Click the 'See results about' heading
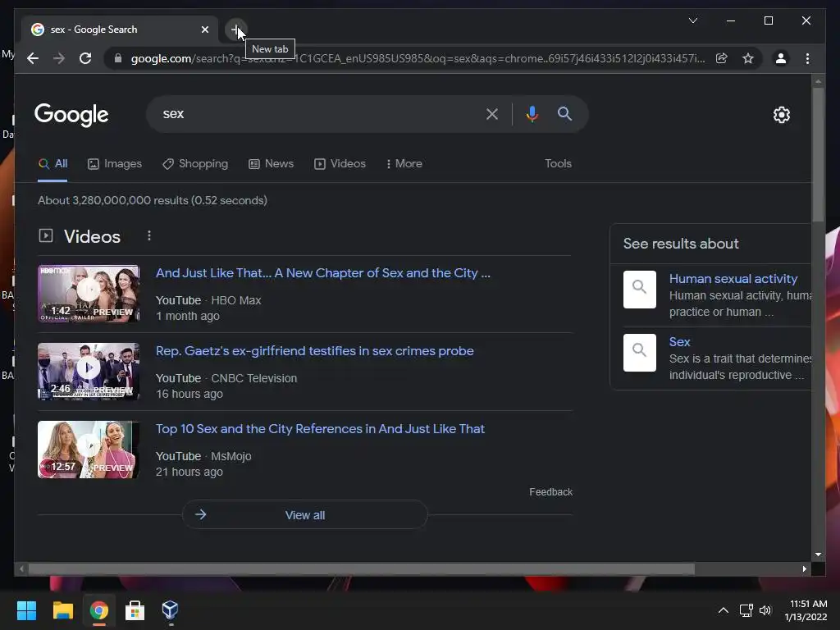840x630 pixels. click(681, 244)
